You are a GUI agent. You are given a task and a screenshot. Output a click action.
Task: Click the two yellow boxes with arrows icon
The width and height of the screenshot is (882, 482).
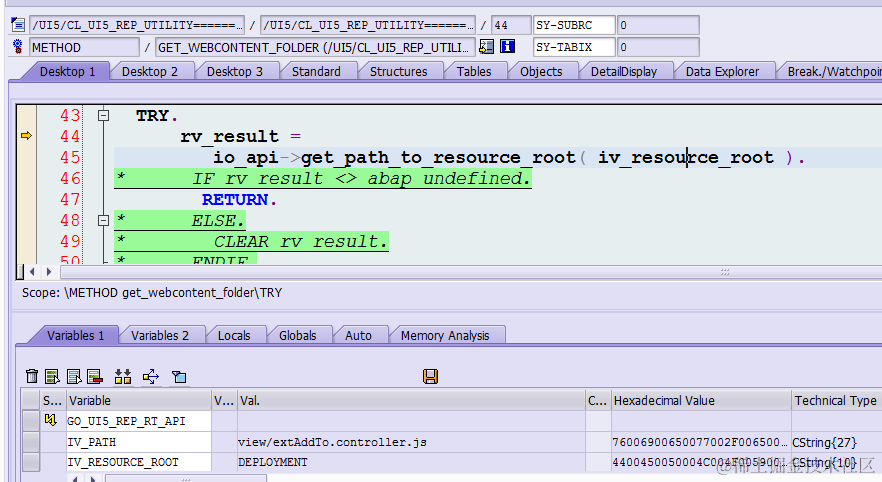(x=123, y=376)
